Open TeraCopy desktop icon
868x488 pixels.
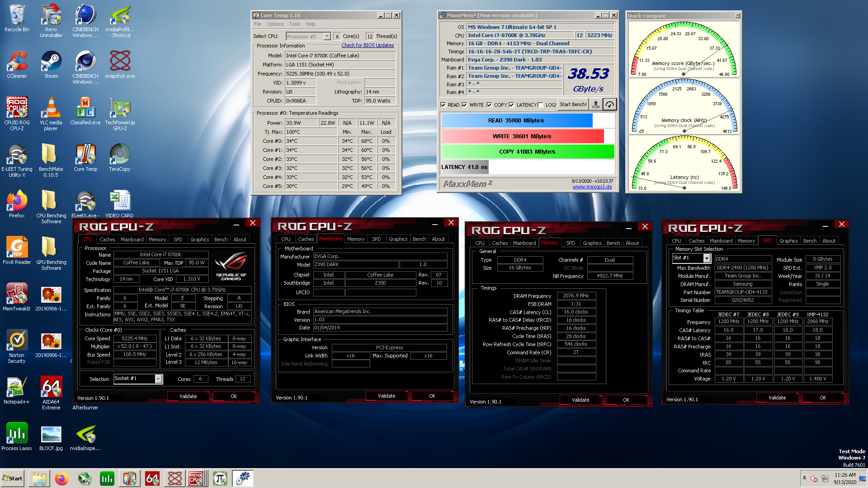click(120, 157)
